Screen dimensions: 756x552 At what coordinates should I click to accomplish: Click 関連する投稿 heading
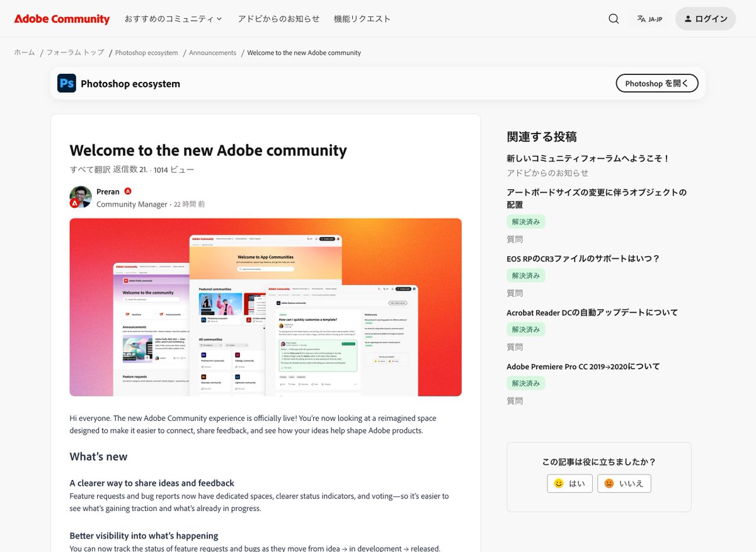542,137
